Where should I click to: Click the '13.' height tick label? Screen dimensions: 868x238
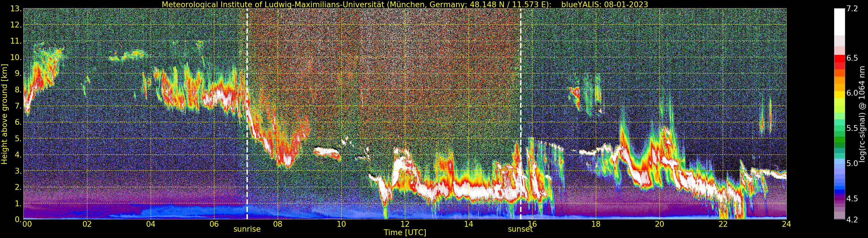tap(16, 9)
